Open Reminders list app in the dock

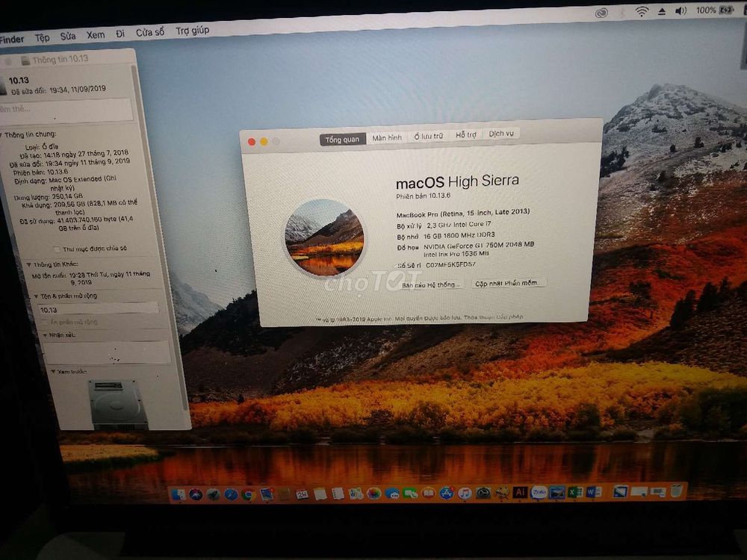coord(338,494)
